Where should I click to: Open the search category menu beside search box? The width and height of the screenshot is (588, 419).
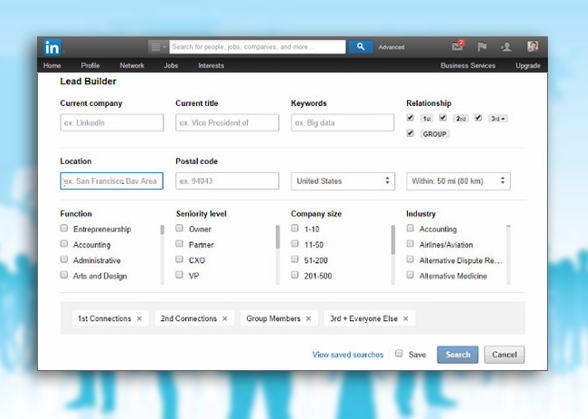tap(158, 47)
